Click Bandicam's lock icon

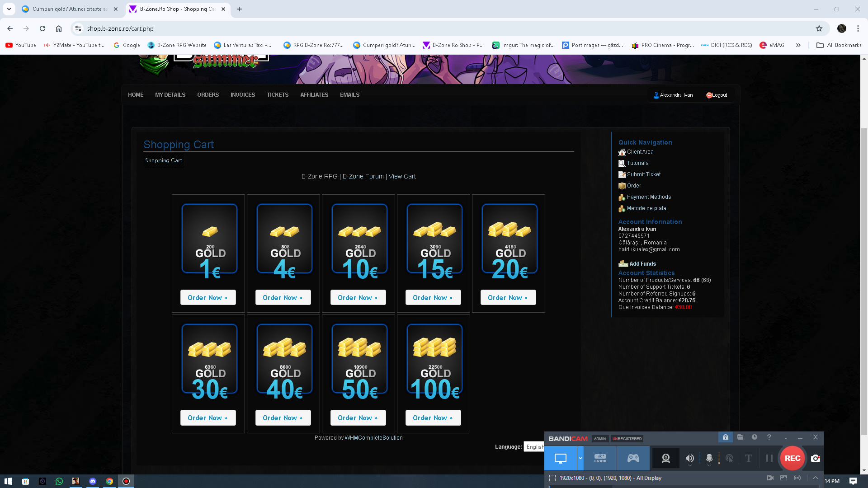pyautogui.click(x=725, y=437)
